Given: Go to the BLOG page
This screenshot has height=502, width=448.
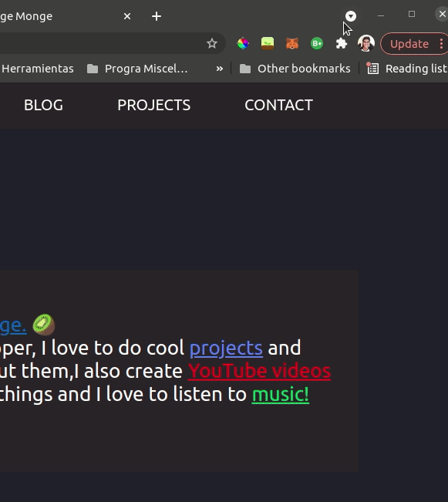Looking at the screenshot, I should (43, 105).
